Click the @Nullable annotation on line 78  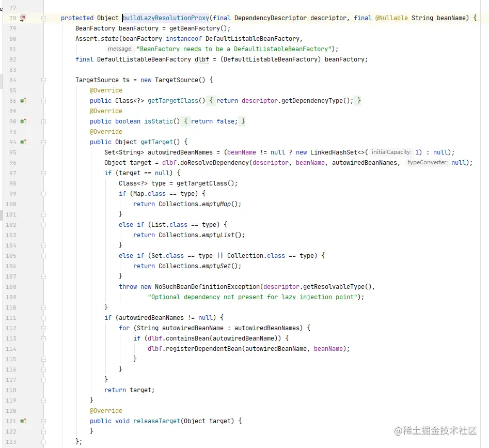coord(391,18)
